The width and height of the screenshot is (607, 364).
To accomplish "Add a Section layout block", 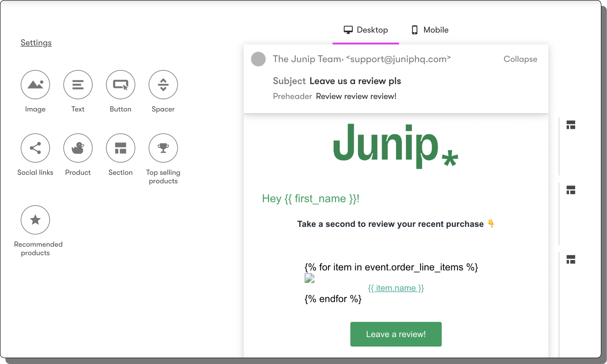I will [120, 148].
